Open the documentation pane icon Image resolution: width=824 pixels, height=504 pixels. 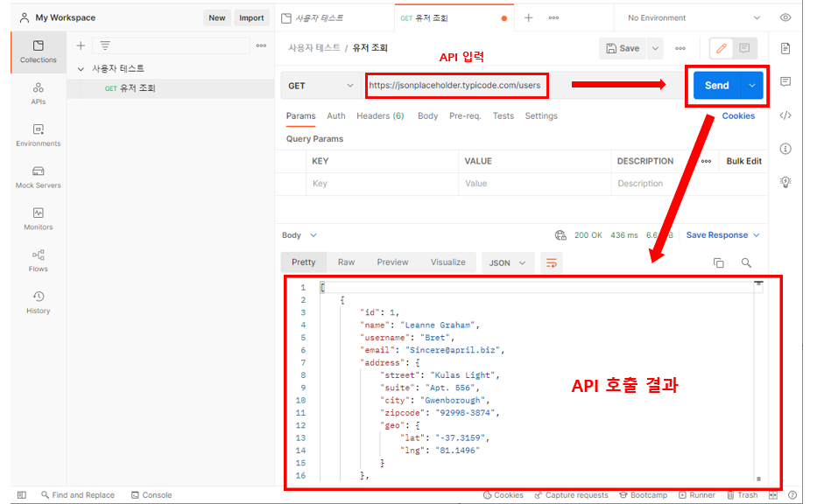click(x=785, y=48)
